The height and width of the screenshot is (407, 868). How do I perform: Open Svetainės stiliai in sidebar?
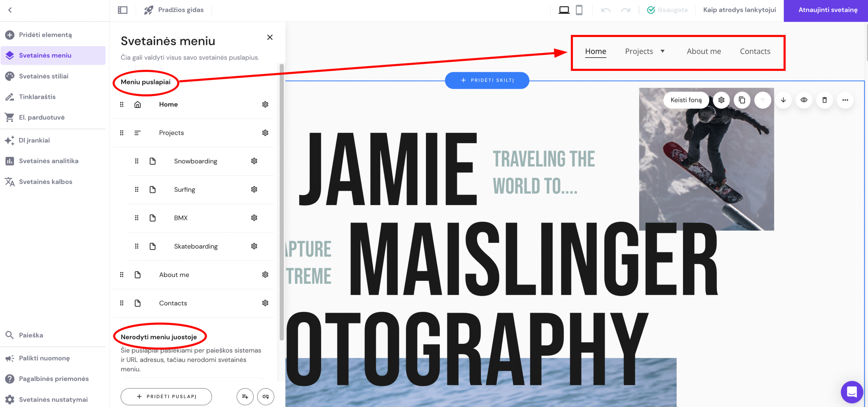tap(44, 76)
